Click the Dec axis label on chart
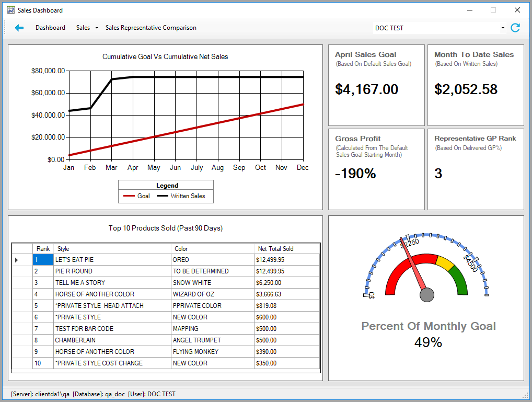This screenshot has height=402, width=532. coord(303,167)
